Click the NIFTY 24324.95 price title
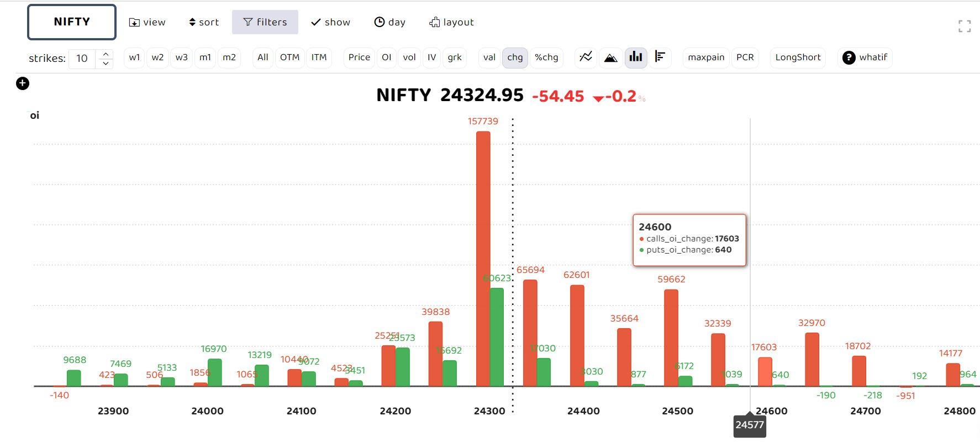The width and height of the screenshot is (980, 442). point(450,95)
